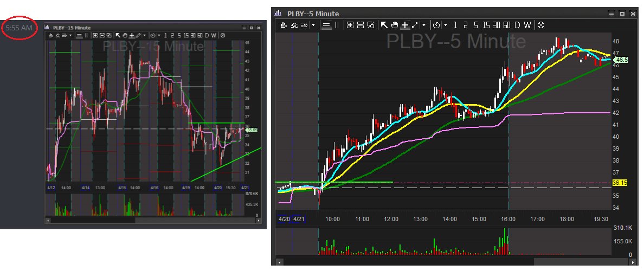The height and width of the screenshot is (271, 644).
Task: Click circled X clear icon in 5 Minute window
Action: pos(540,25)
